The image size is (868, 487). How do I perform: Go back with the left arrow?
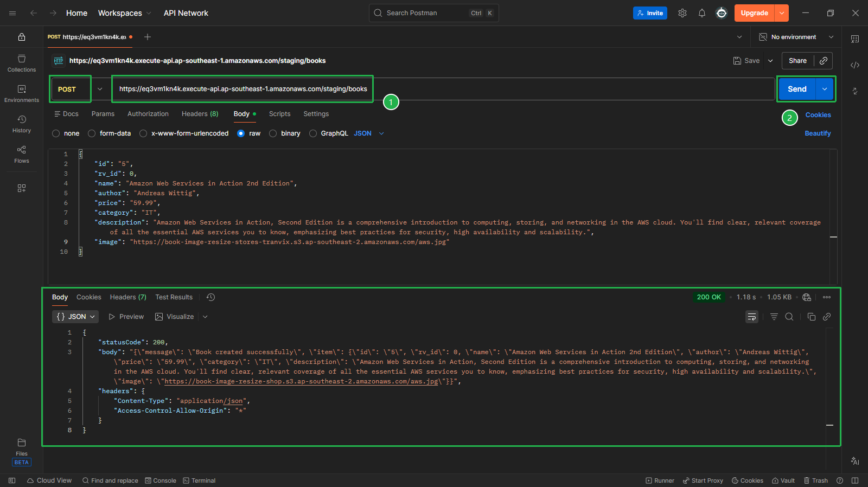34,13
